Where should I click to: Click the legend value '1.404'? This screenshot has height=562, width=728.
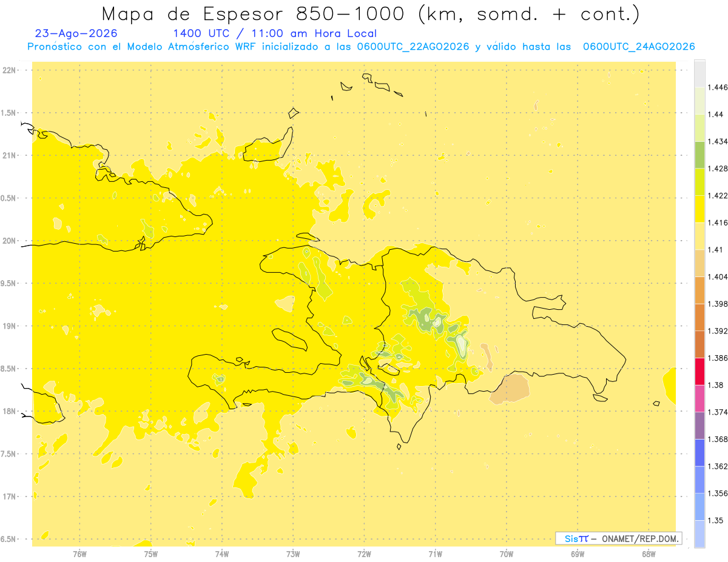click(718, 276)
